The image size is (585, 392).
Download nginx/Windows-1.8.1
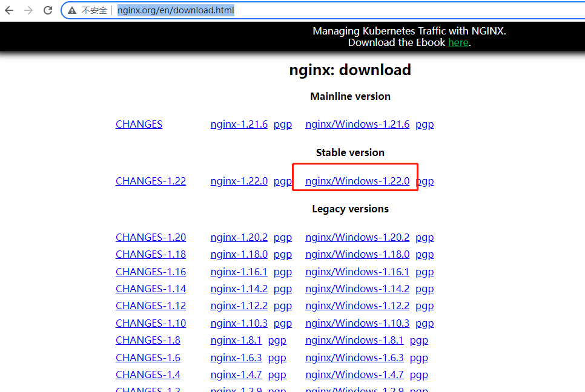click(x=354, y=340)
